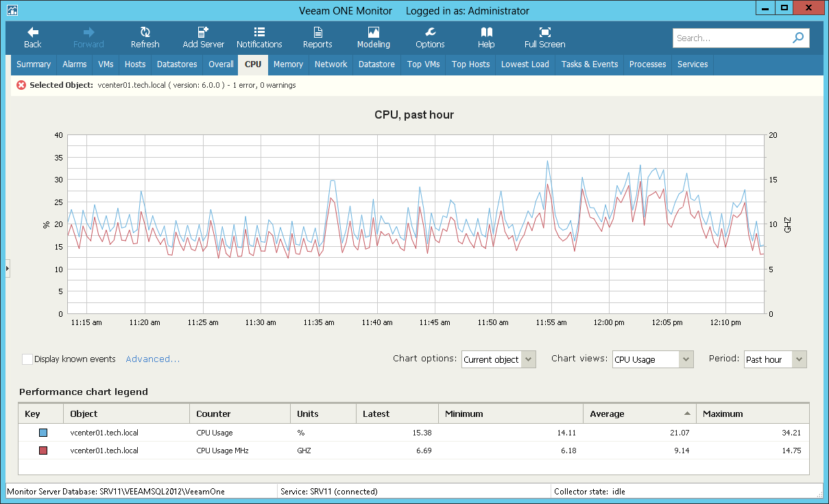Click the CPU, past hour chart title

(414, 115)
